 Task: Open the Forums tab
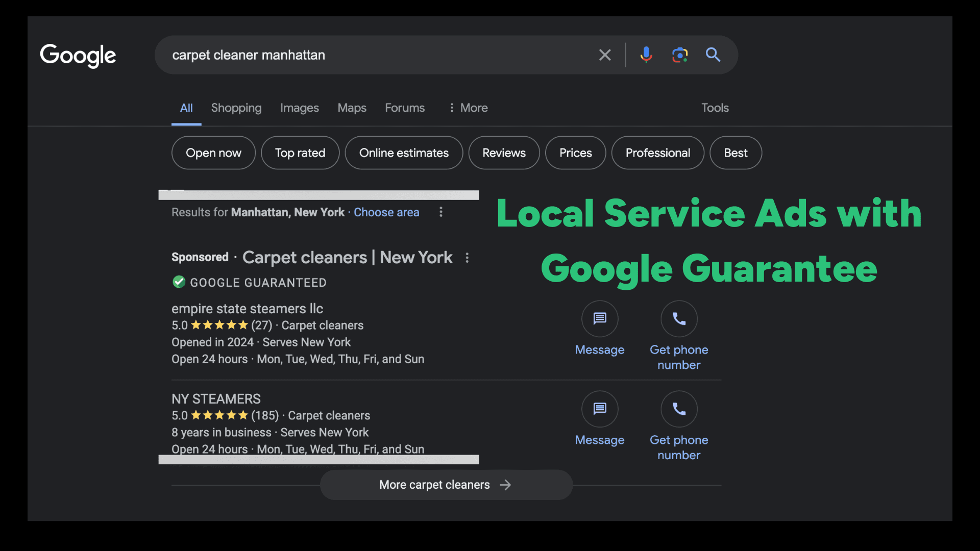point(405,108)
